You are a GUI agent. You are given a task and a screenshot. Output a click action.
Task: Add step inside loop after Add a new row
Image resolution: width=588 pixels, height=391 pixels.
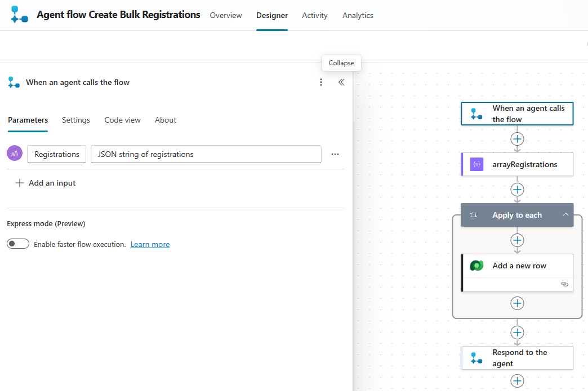(x=517, y=303)
